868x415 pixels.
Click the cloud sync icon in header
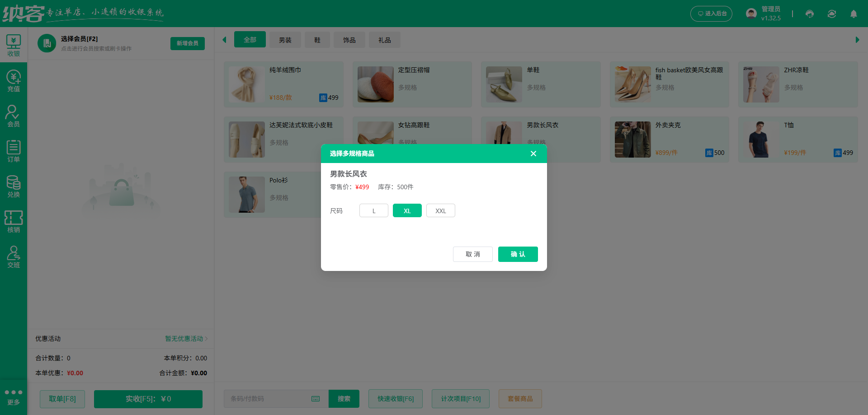click(x=832, y=14)
